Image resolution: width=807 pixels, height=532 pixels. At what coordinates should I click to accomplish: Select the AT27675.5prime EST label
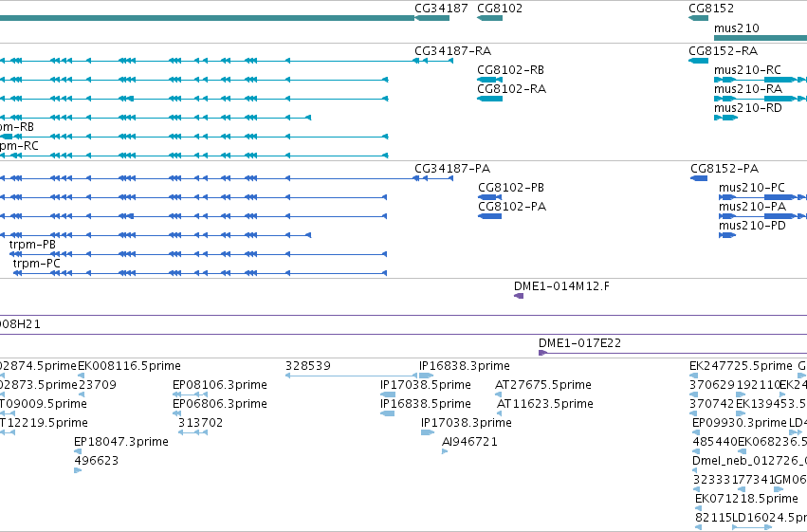click(x=543, y=385)
